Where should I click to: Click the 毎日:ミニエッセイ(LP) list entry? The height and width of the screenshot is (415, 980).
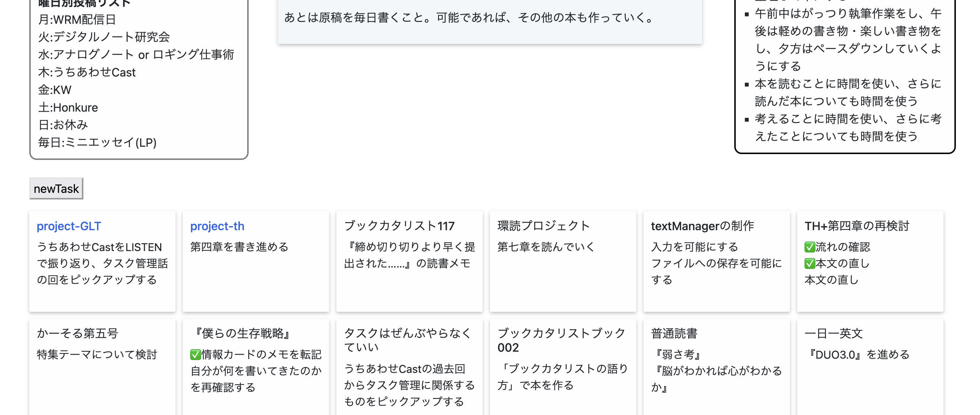pyautogui.click(x=97, y=142)
